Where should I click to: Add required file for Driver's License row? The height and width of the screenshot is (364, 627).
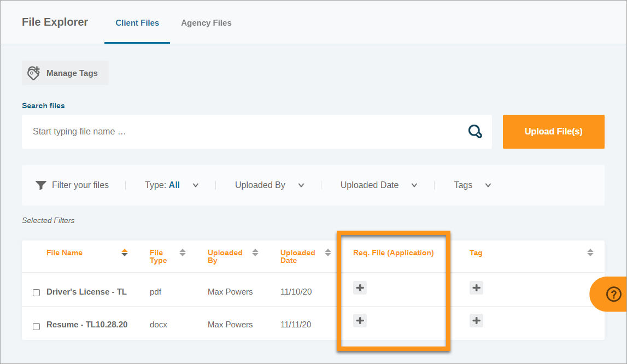(x=360, y=287)
